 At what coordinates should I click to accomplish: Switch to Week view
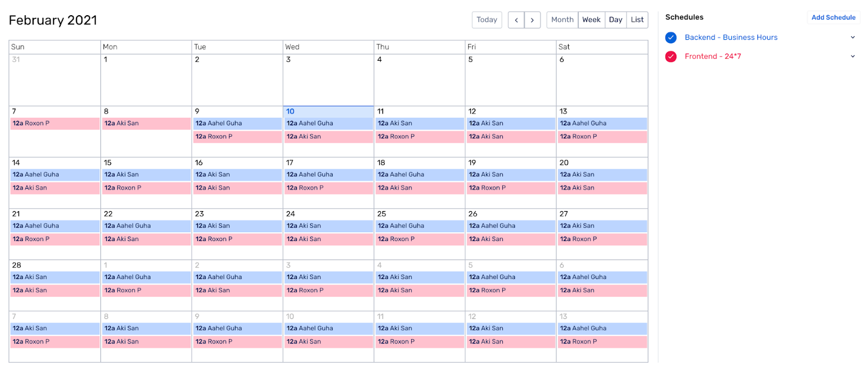coord(591,20)
